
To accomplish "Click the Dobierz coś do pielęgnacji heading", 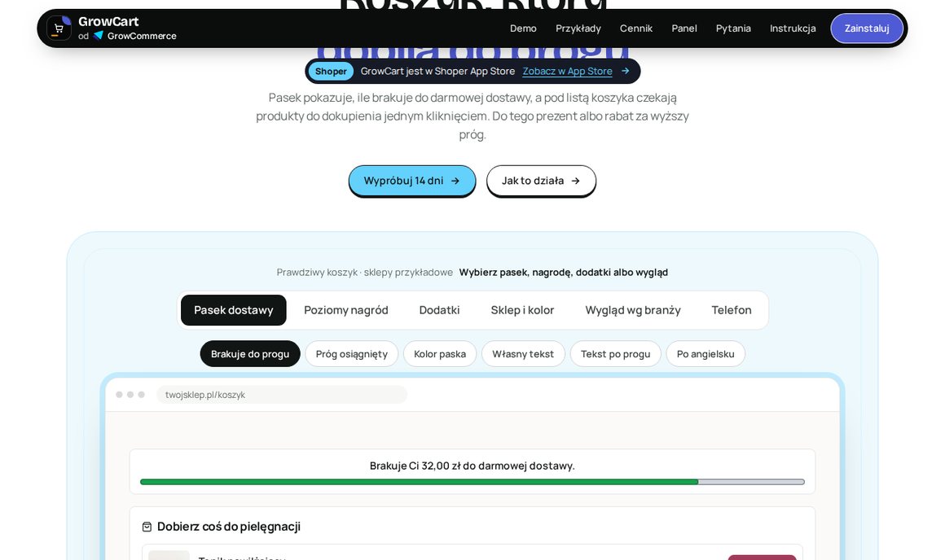I will pyautogui.click(x=229, y=527).
